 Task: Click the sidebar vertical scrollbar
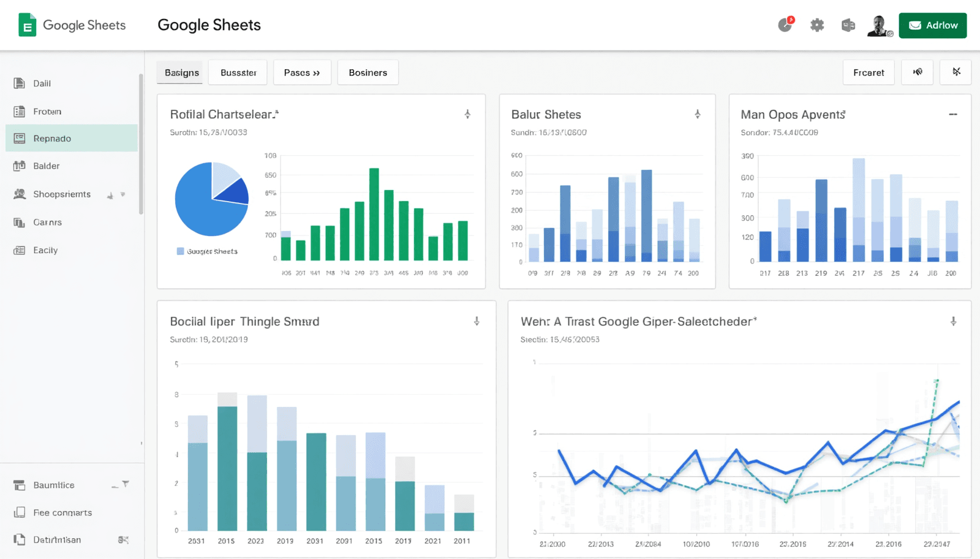tap(141, 144)
